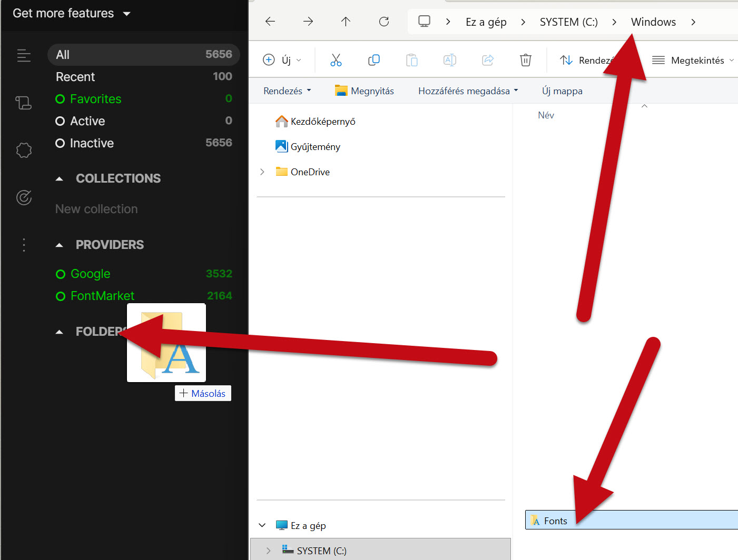Click the Copy icon in toolbar
This screenshot has height=560, width=738.
373,60
